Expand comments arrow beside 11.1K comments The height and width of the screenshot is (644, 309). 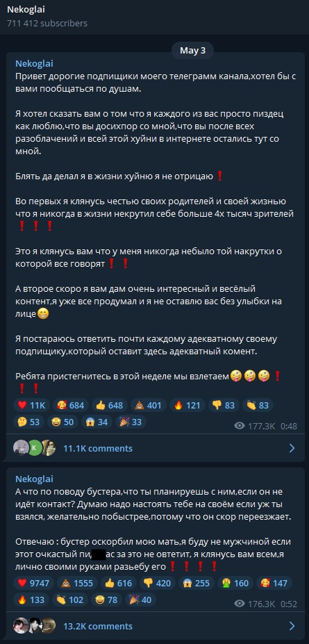pyautogui.click(x=292, y=448)
